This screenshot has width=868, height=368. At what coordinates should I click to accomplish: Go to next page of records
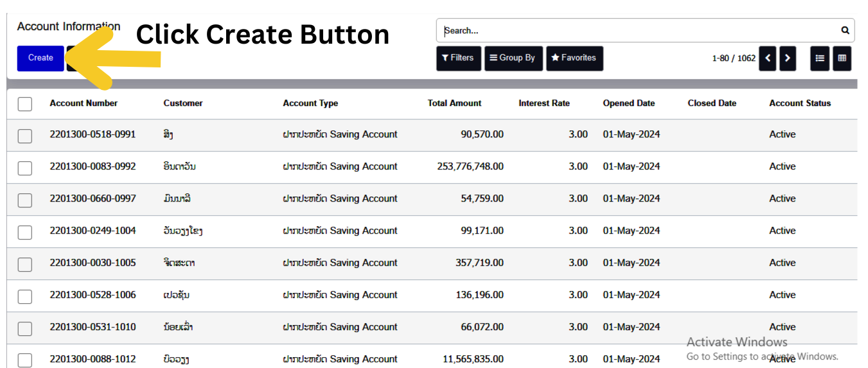pos(787,58)
